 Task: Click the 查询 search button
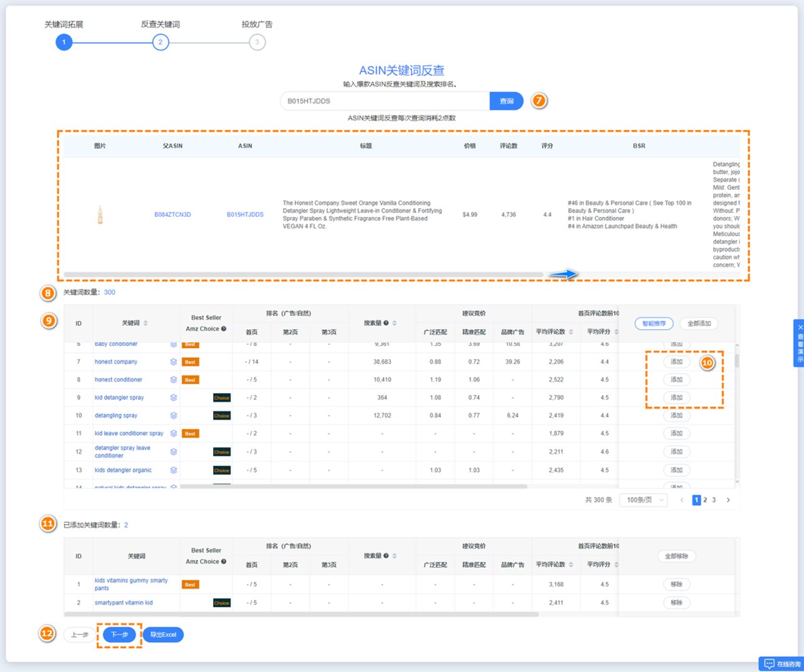[x=506, y=101]
